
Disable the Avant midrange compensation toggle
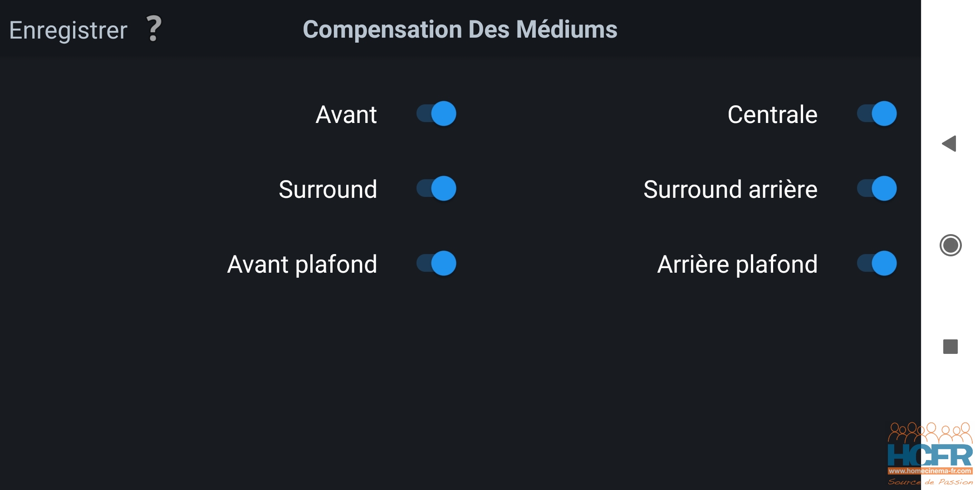(x=436, y=113)
